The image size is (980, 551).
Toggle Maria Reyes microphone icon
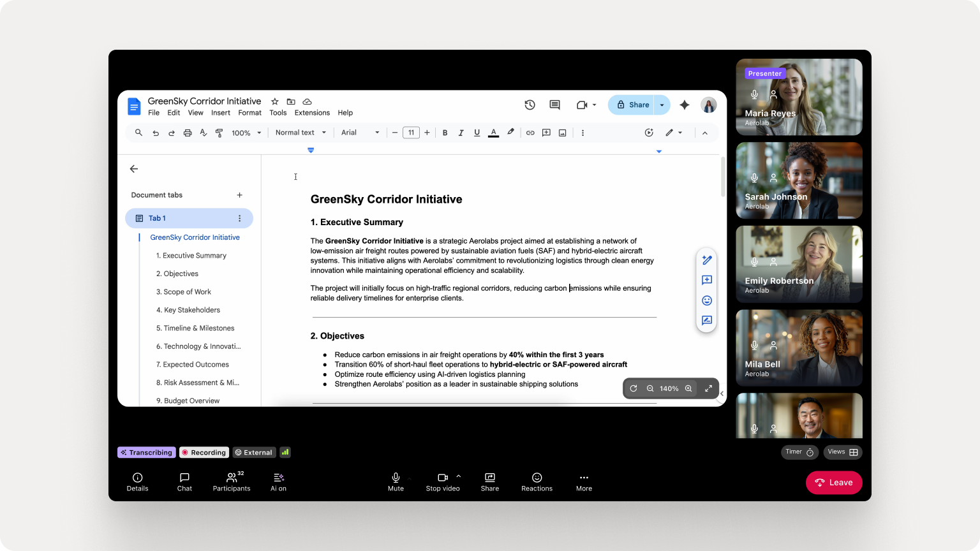pyautogui.click(x=754, y=94)
